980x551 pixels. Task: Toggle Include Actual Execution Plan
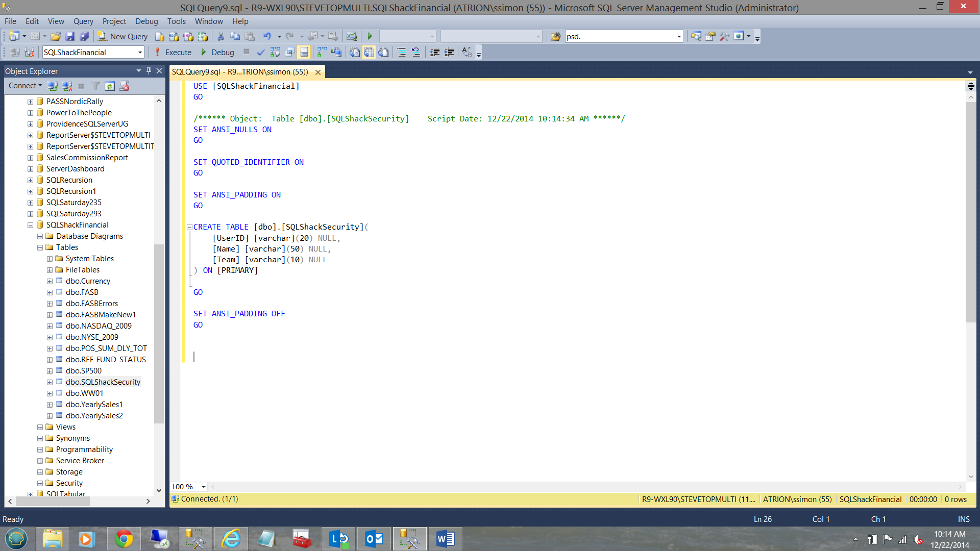[322, 52]
